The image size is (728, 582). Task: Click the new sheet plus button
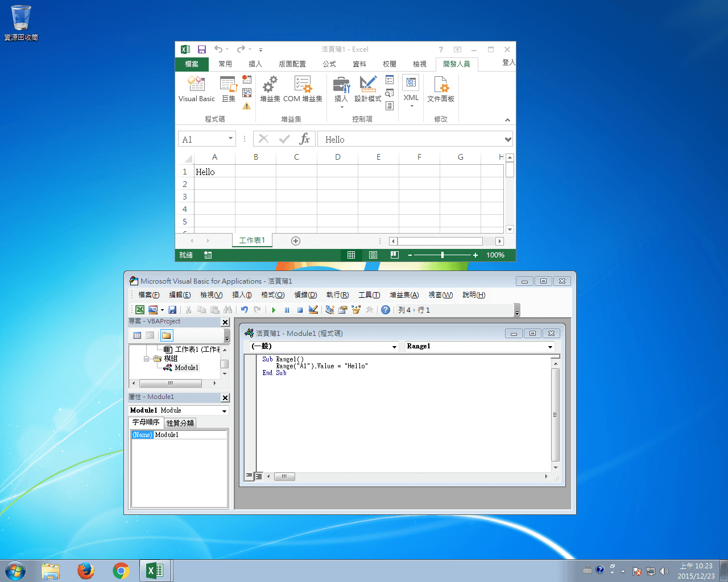coord(295,240)
